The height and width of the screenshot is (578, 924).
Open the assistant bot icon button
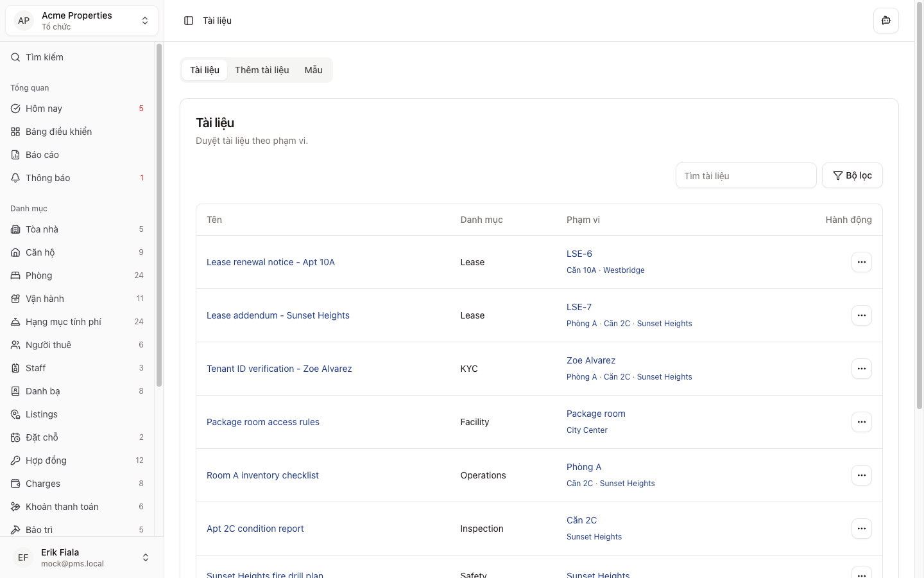pos(886,21)
